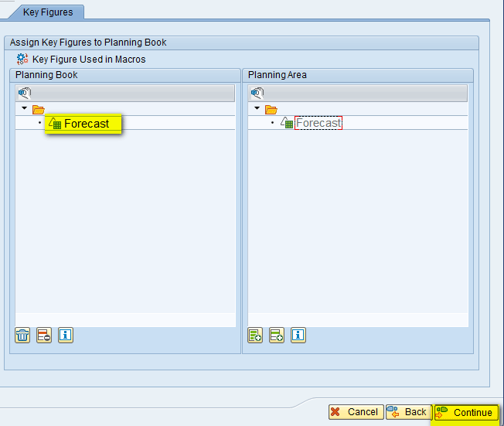Click empty area of Planning Book list
The image size is (504, 426).
(124, 224)
